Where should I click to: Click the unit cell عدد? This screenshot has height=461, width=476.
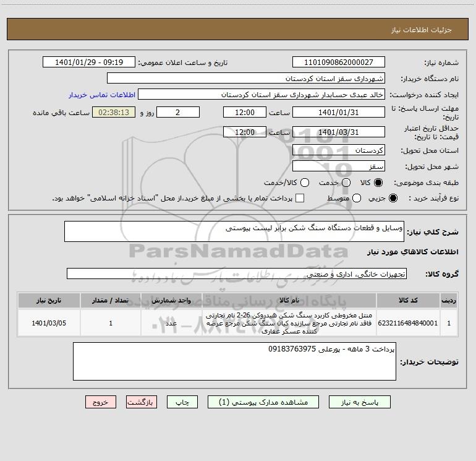point(171,323)
